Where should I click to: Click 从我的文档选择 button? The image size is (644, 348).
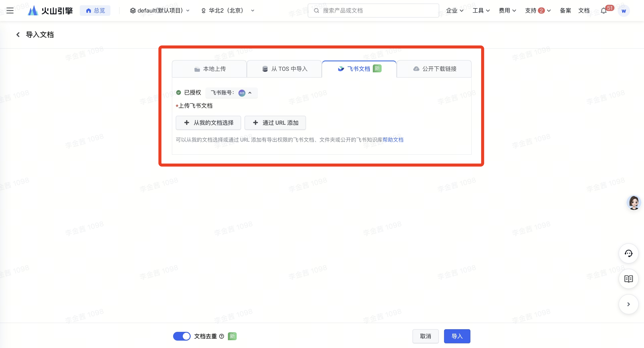pos(208,123)
